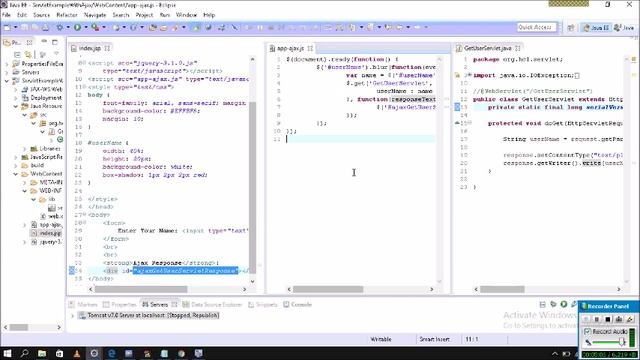Expand the Servers project node
Image resolution: width=640 pixels, height=360 pixels.
coord(7,72)
